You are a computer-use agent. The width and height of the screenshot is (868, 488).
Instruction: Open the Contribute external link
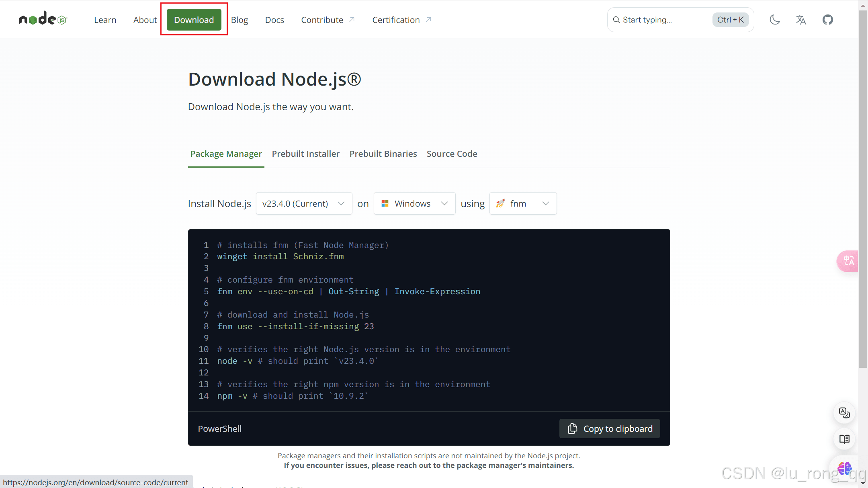pyautogui.click(x=328, y=20)
